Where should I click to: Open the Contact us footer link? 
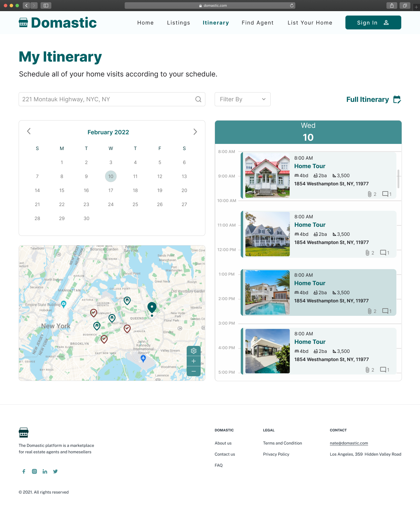tap(225, 454)
